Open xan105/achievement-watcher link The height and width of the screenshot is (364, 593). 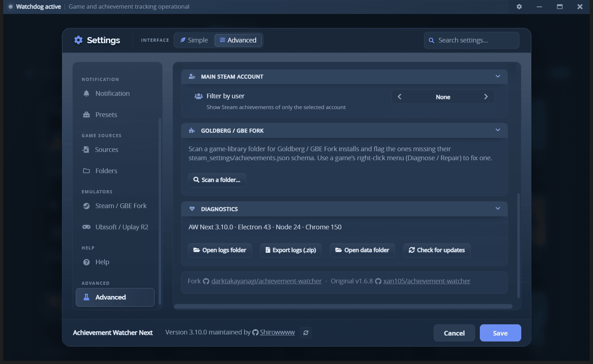427,281
